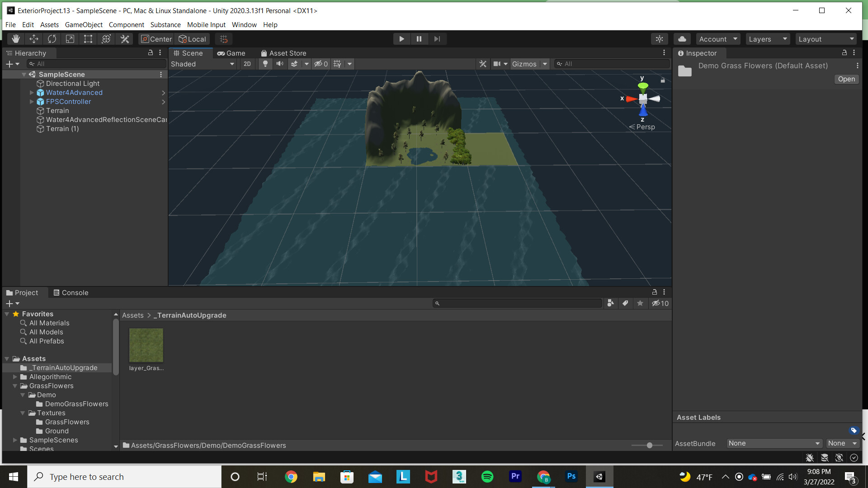Image resolution: width=868 pixels, height=488 pixels.
Task: Select the Rect tool
Action: tap(88, 39)
